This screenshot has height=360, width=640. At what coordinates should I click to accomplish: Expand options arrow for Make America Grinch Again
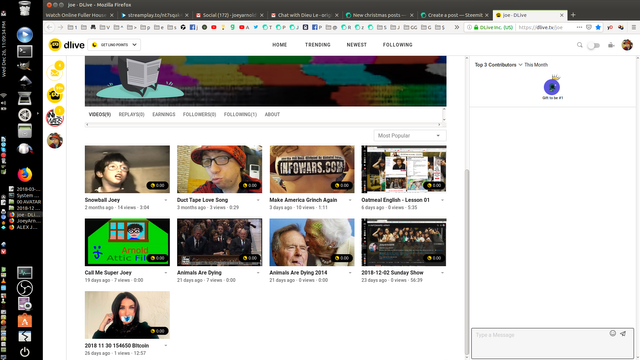click(350, 200)
